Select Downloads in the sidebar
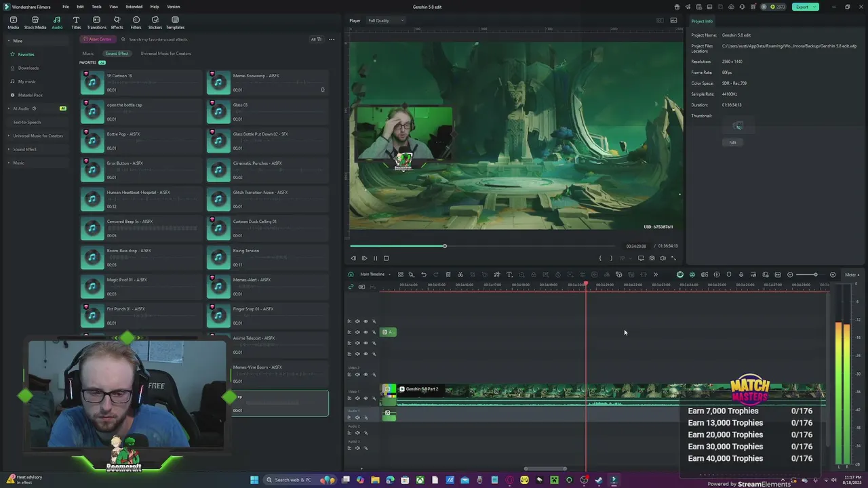The width and height of the screenshot is (868, 488). tap(28, 68)
